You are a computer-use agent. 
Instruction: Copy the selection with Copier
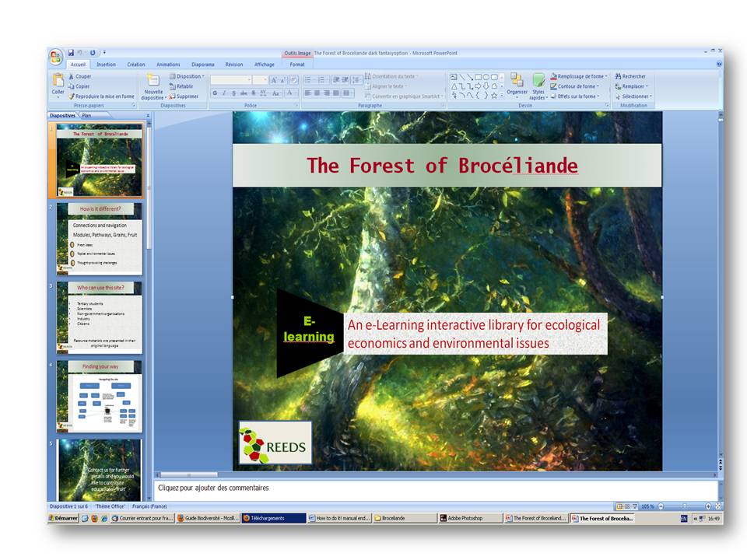click(x=79, y=86)
